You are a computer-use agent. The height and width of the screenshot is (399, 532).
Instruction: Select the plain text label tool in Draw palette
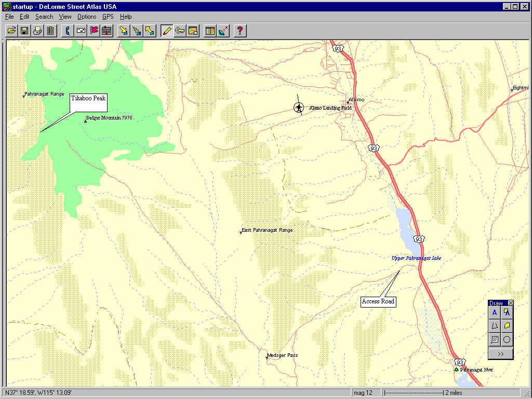coord(495,313)
